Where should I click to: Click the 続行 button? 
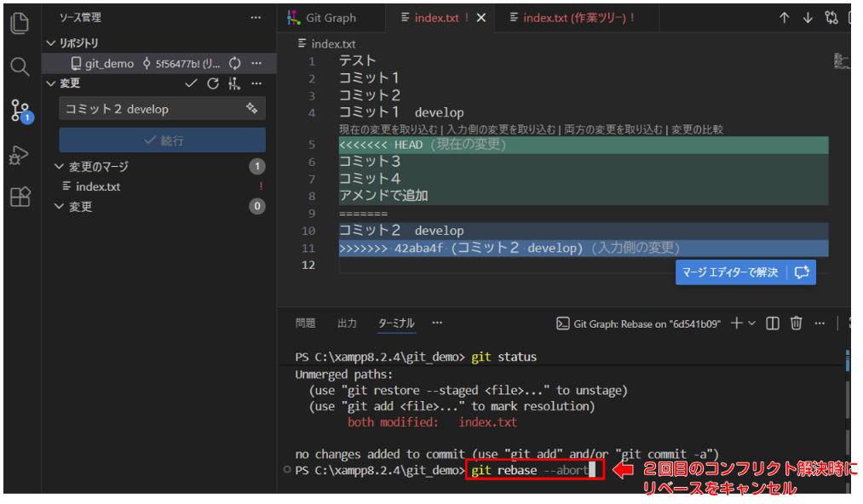click(162, 140)
